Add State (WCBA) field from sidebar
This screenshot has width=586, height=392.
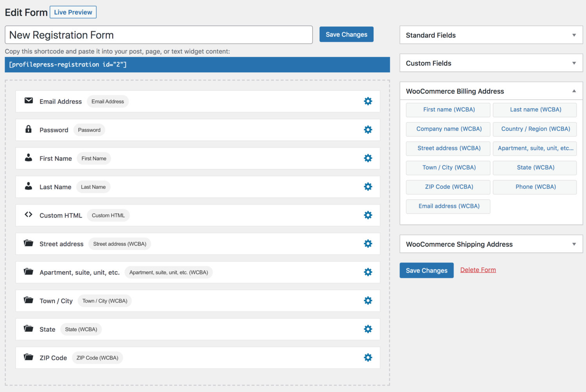pyautogui.click(x=535, y=168)
